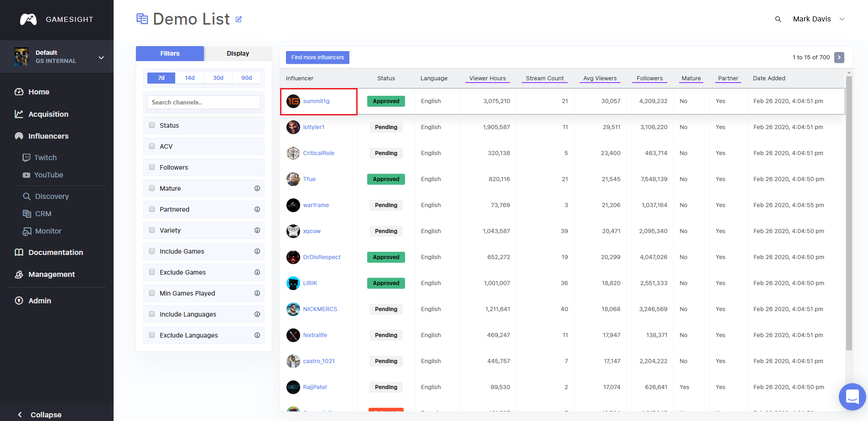Screen dimensions: 868x421
Task: Open the Admin icon in sidebar
Action: (x=19, y=301)
